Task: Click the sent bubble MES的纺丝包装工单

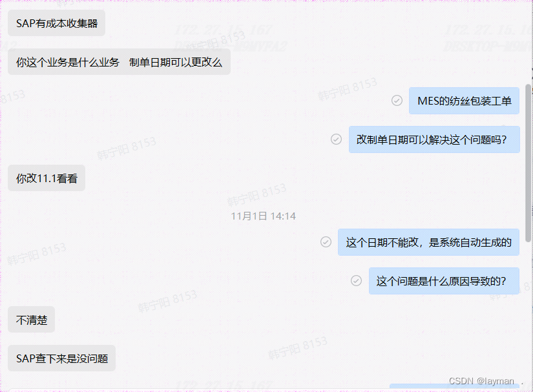Action: click(464, 101)
